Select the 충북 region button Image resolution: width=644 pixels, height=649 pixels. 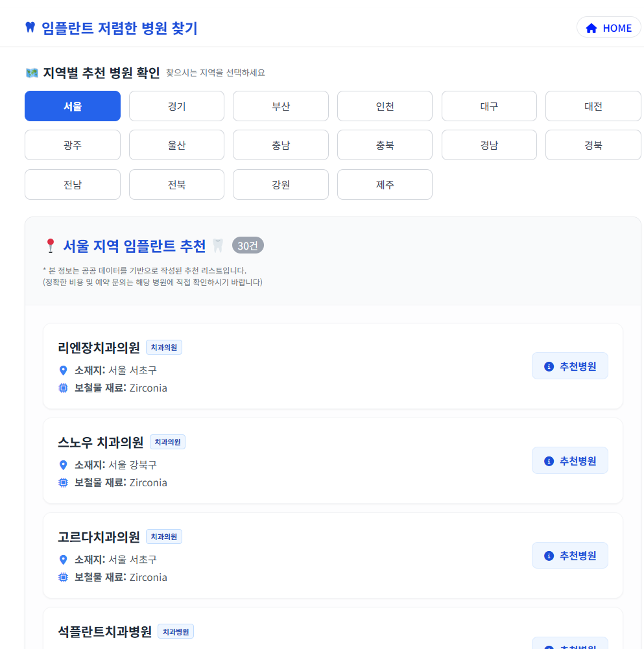[x=385, y=145]
